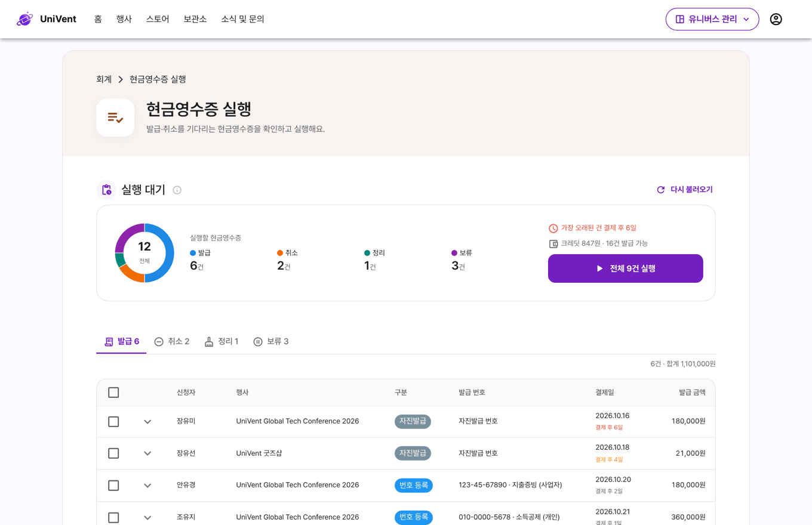
Task: Open 보관소 in the top navigation
Action: (x=195, y=19)
